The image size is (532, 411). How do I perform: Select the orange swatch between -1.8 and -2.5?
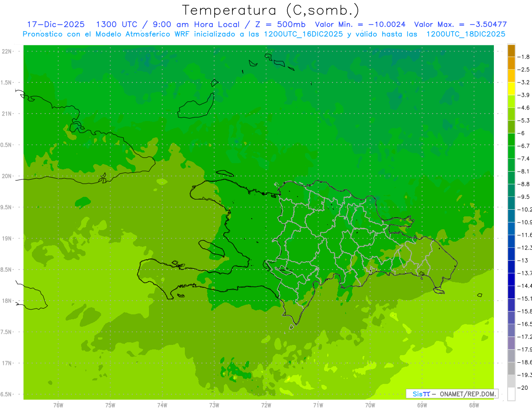511,63
